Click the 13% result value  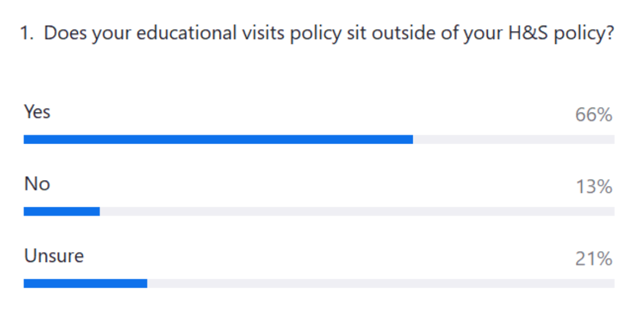point(593,188)
